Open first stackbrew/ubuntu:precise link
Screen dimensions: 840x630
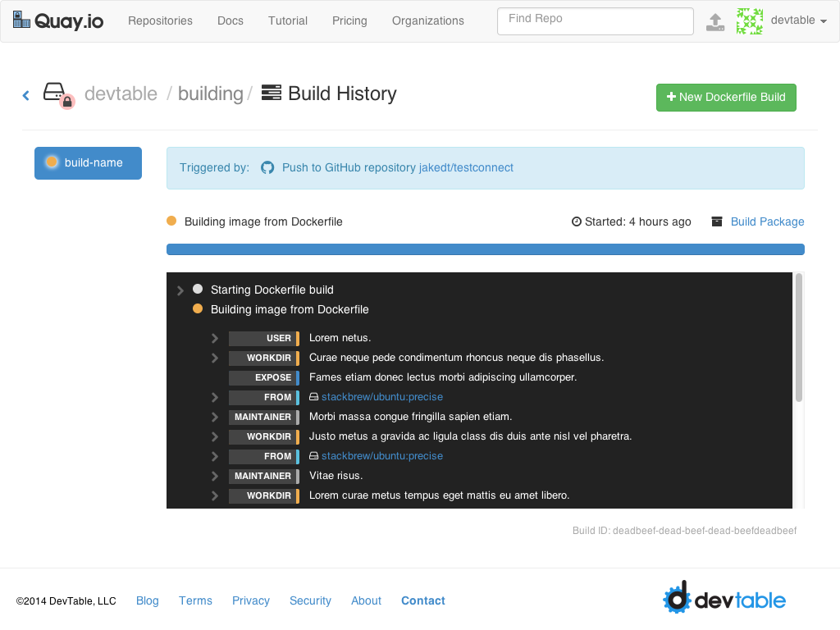pyautogui.click(x=382, y=397)
